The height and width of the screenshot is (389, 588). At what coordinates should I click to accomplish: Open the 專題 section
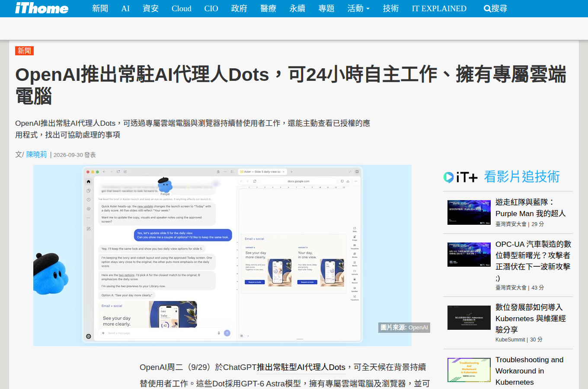(x=326, y=9)
